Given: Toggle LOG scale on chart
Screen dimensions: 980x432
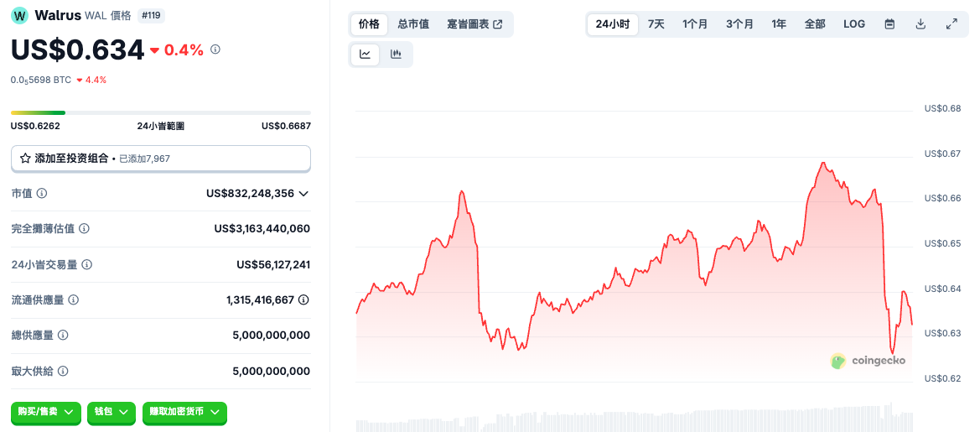Looking at the screenshot, I should [x=854, y=24].
